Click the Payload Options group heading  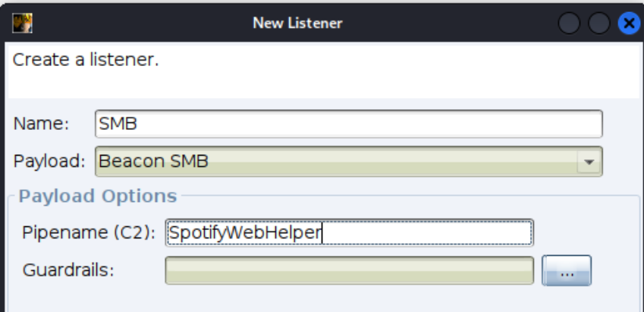(98, 197)
